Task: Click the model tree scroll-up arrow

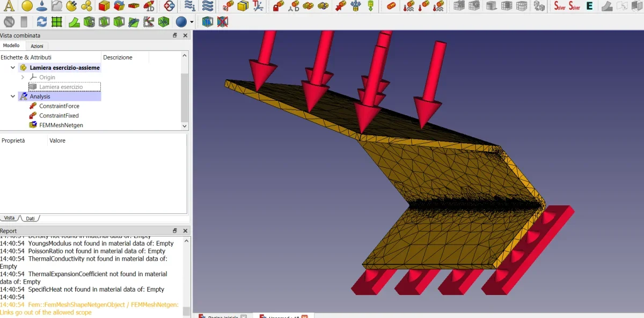Action: coord(185,55)
